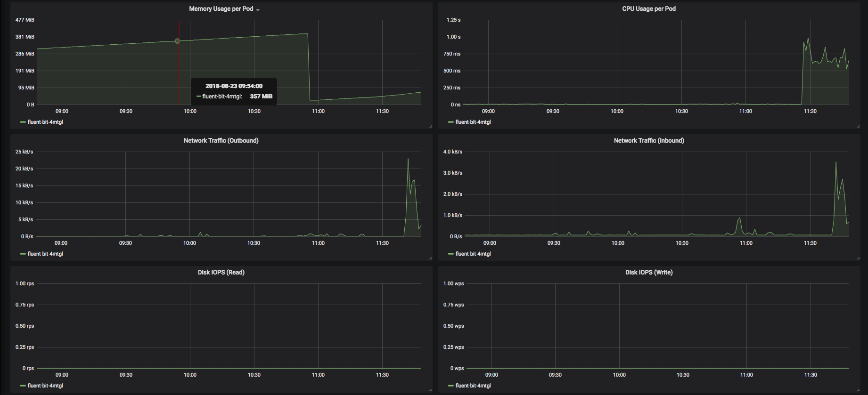Open the Memory Usage per Pod title caret
The height and width of the screenshot is (395, 868).
click(258, 10)
